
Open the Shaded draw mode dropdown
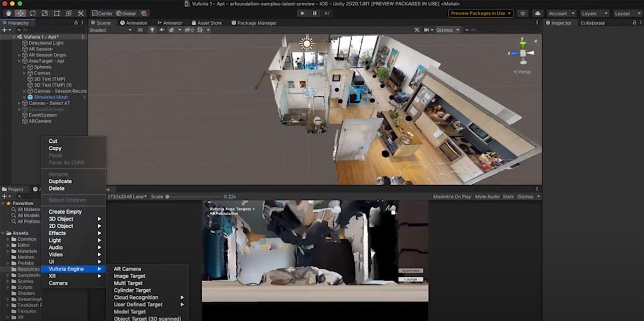111,30
